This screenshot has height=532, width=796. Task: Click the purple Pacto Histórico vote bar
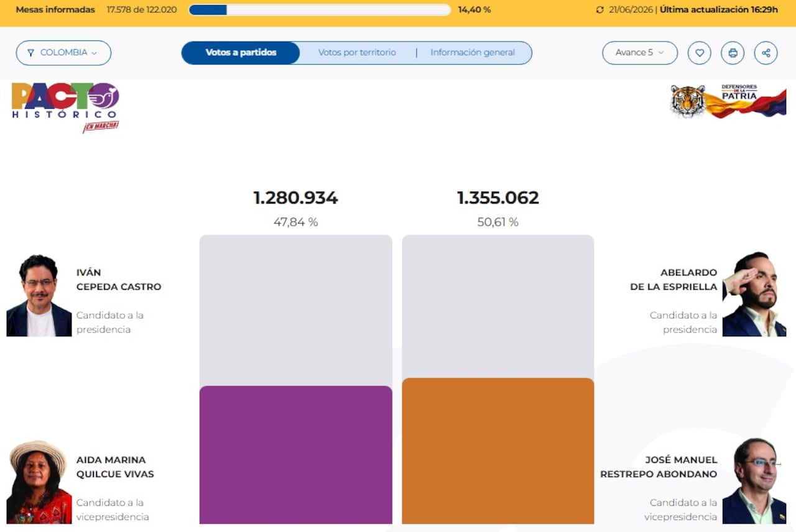[x=296, y=455]
